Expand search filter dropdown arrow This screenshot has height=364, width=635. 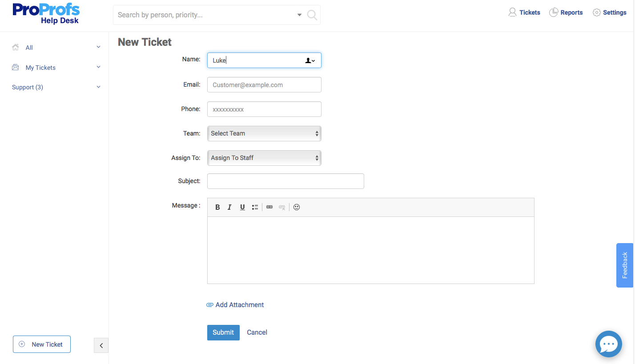pyautogui.click(x=299, y=15)
